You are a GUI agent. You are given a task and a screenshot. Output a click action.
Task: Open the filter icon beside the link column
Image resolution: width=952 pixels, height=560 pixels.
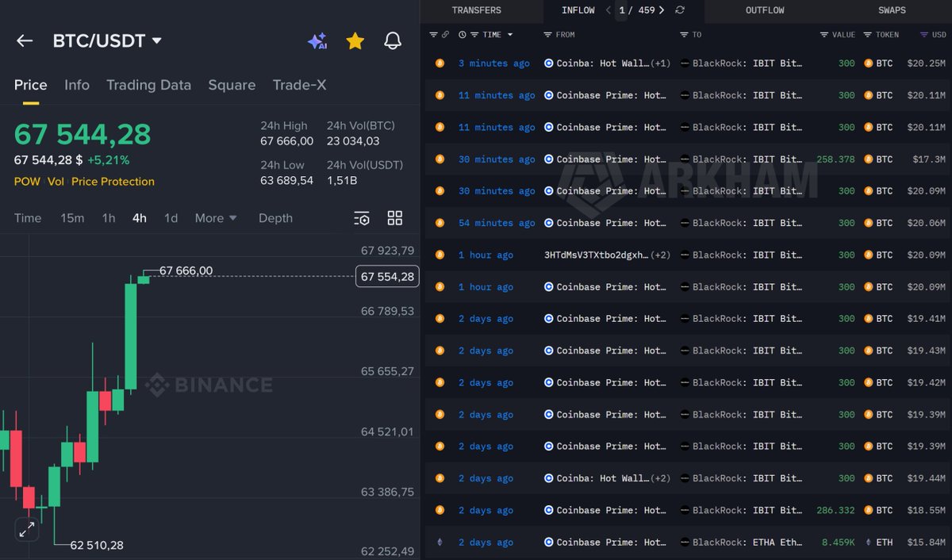coord(433,35)
